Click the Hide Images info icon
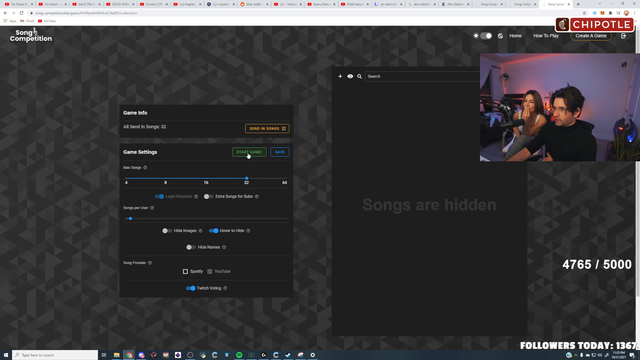Screen dimensions: 640x360 pyautogui.click(x=200, y=231)
